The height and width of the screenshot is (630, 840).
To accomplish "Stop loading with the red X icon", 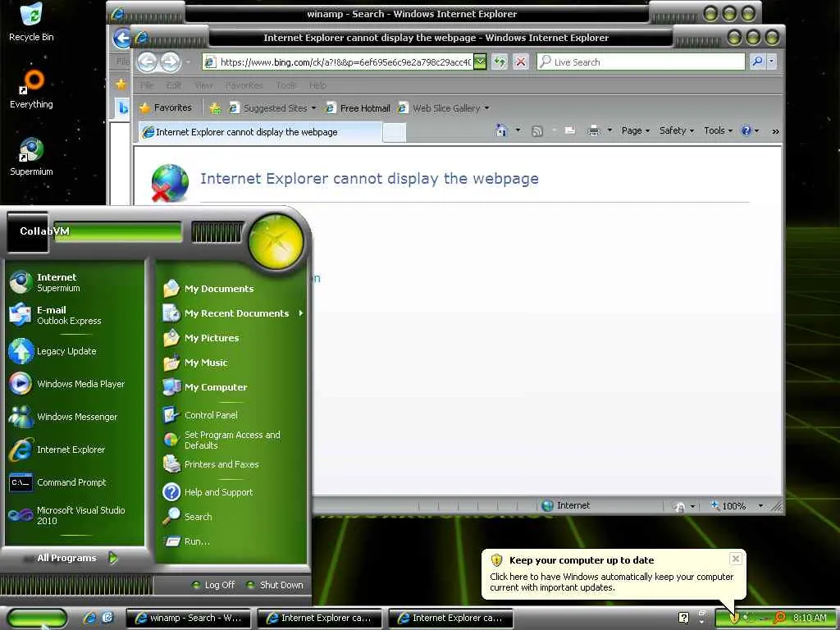I will click(x=520, y=62).
